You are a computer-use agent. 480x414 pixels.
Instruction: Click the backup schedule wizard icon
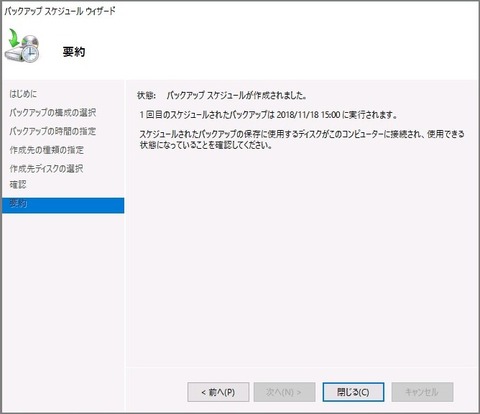(x=22, y=46)
